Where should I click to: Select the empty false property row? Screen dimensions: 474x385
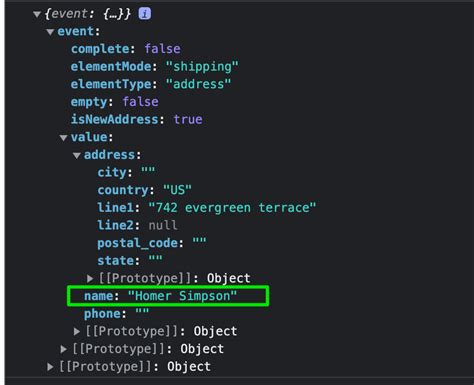pyautogui.click(x=115, y=102)
